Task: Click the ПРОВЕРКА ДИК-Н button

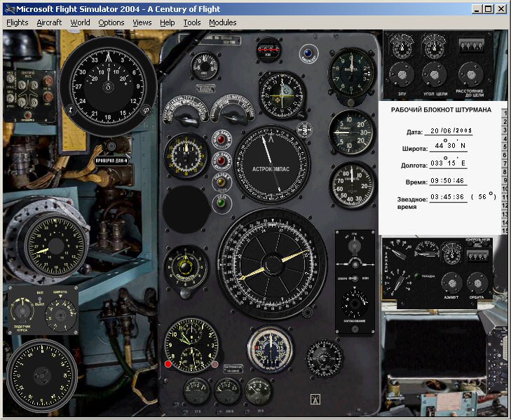Action: coord(111,161)
